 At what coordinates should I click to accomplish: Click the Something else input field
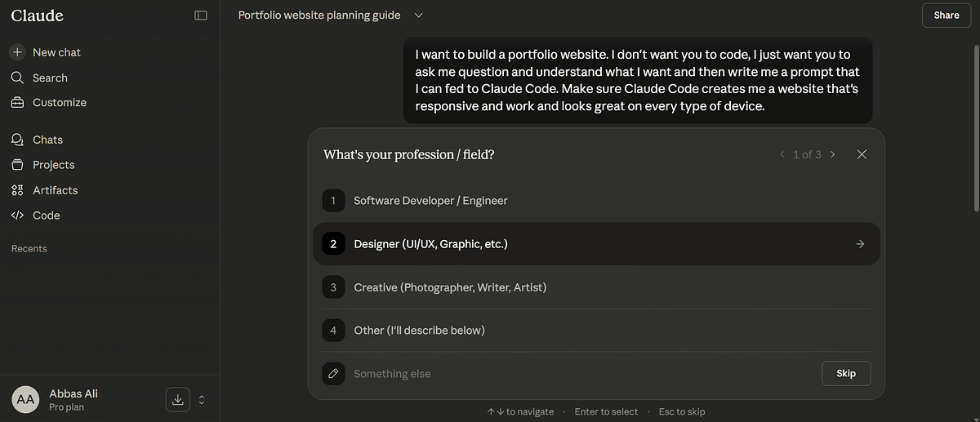coord(581,374)
